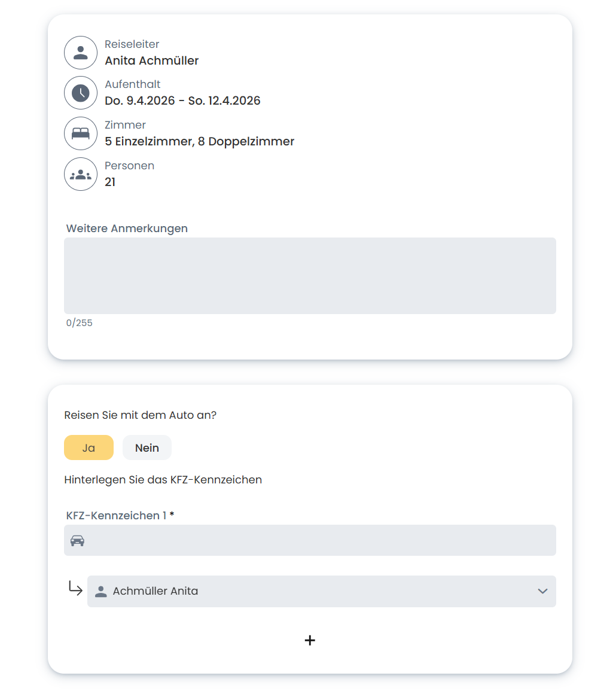Expand the dropdown chevron for Achmüller Anita
The height and width of the screenshot is (691, 616).
pyautogui.click(x=542, y=591)
